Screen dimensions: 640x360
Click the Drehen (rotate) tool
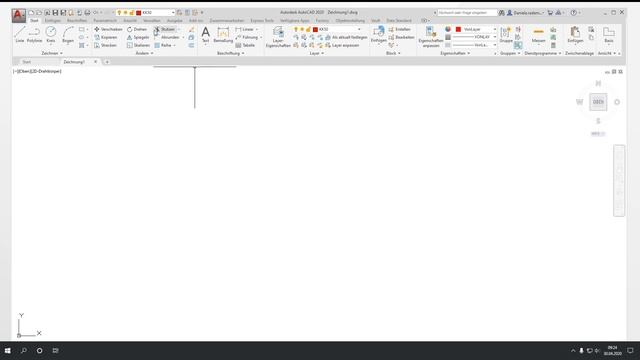pos(137,29)
